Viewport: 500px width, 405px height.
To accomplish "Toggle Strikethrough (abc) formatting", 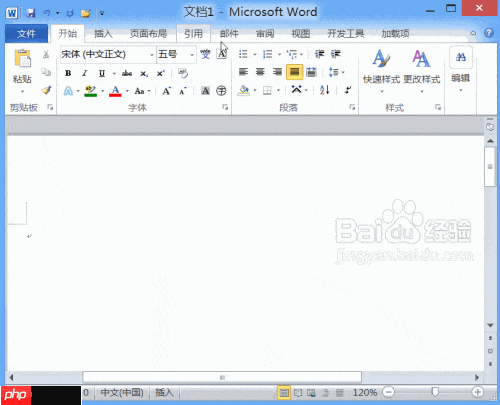I will 127,73.
